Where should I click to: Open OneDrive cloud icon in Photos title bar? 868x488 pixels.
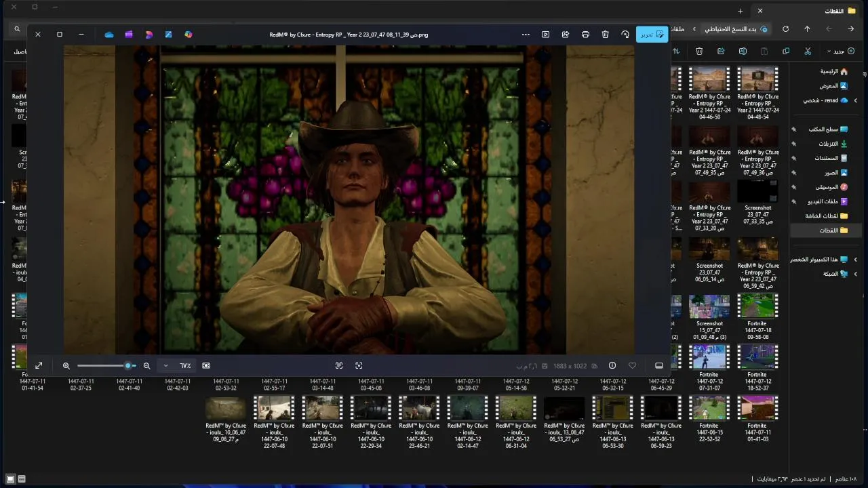109,35
